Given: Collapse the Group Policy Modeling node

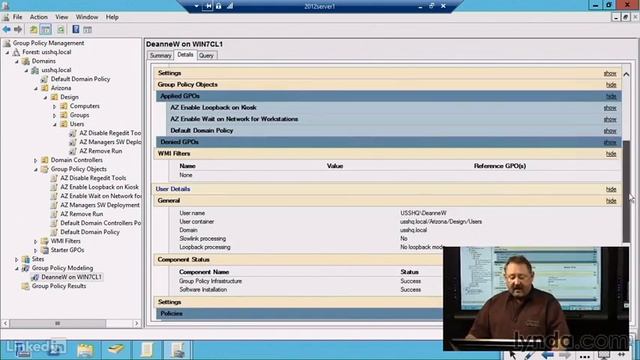Looking at the screenshot, I should tap(17, 268).
